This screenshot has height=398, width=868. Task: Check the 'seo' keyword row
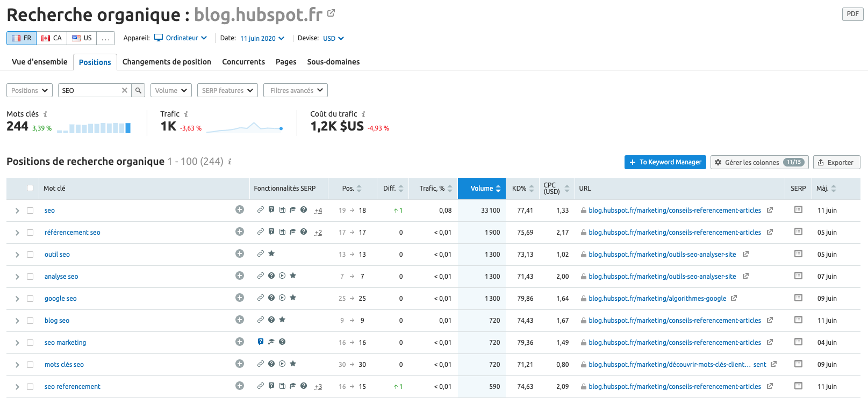click(30, 211)
